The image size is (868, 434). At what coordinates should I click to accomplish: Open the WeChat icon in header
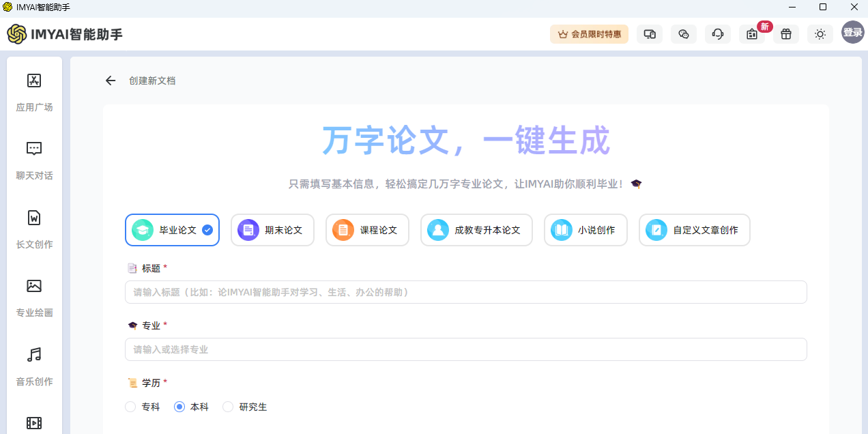684,34
